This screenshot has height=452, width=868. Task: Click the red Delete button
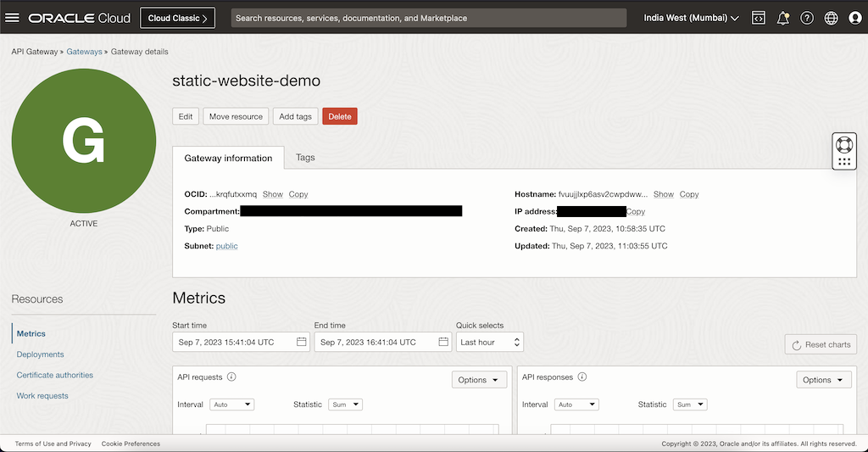[x=340, y=116]
